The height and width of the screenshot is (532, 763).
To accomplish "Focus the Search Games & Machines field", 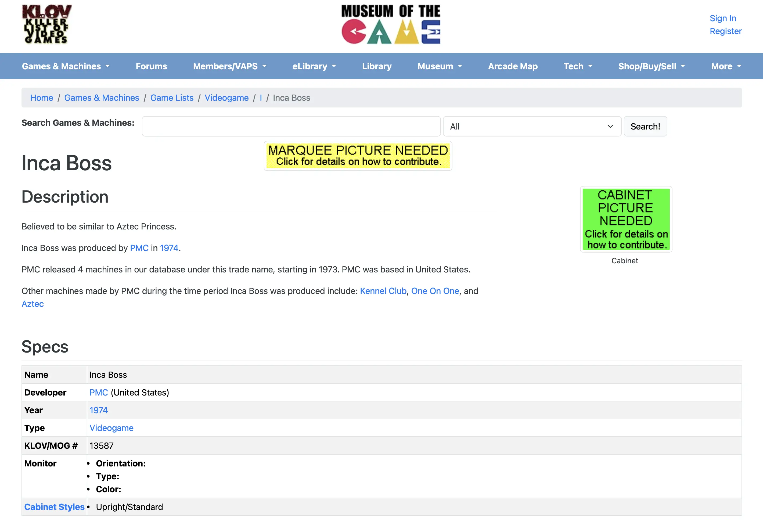I will tap(291, 126).
